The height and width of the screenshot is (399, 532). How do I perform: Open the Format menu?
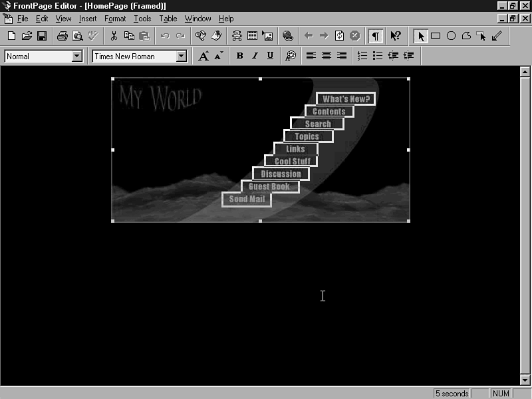(115, 19)
